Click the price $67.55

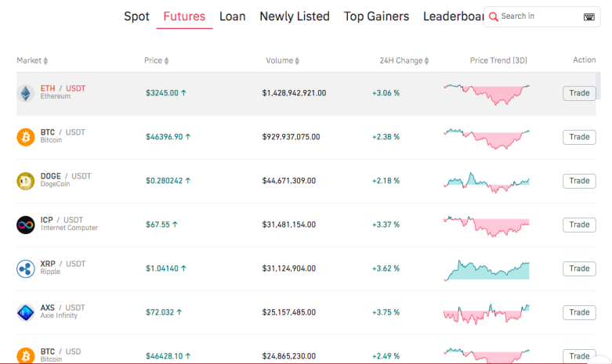click(158, 225)
